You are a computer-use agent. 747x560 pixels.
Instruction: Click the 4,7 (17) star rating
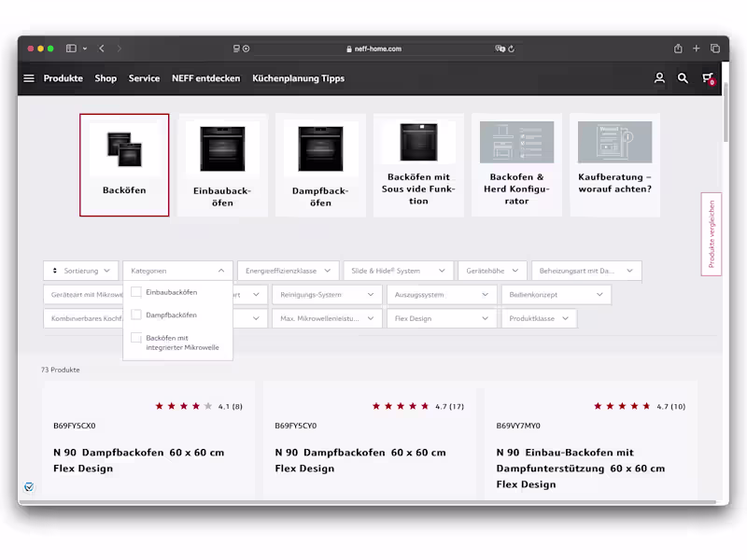[x=417, y=406]
